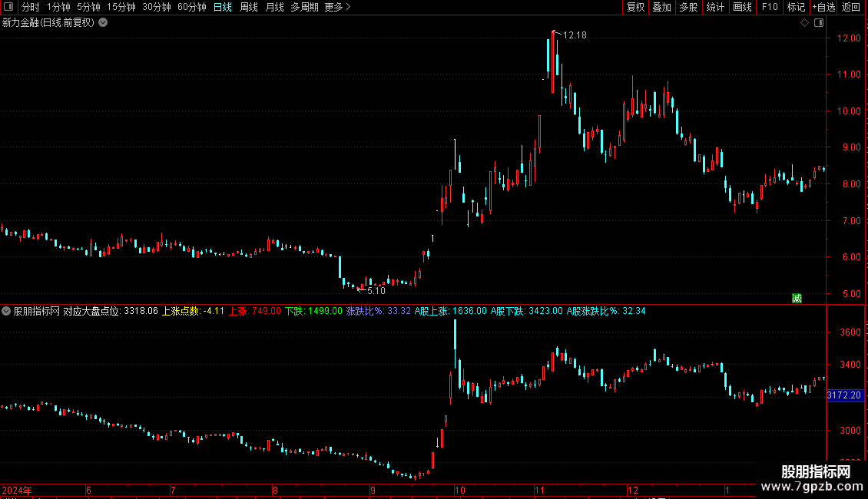868x499 pixels.
Task: Click the 5.10 low price label
Action: pyautogui.click(x=376, y=290)
